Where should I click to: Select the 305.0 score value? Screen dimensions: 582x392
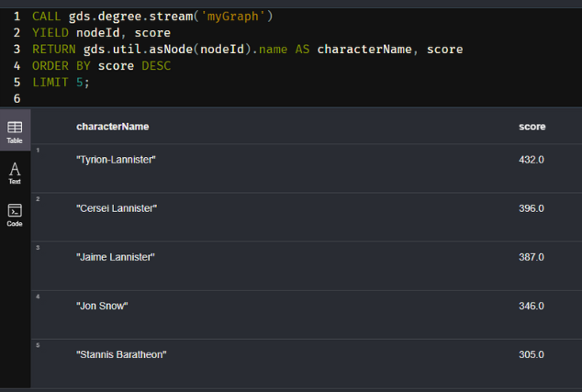point(532,354)
